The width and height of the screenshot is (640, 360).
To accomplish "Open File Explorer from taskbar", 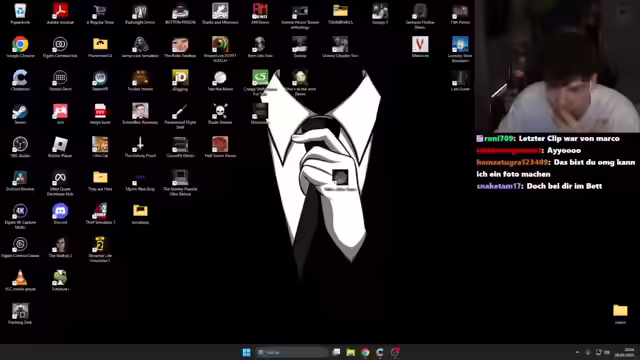I will [x=351, y=352].
